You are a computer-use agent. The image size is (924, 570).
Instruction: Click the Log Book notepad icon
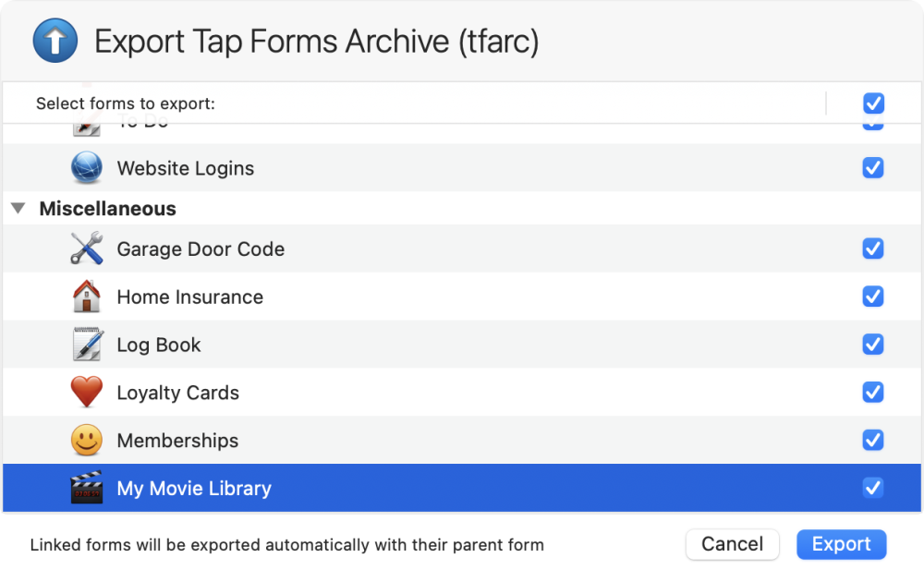point(87,345)
